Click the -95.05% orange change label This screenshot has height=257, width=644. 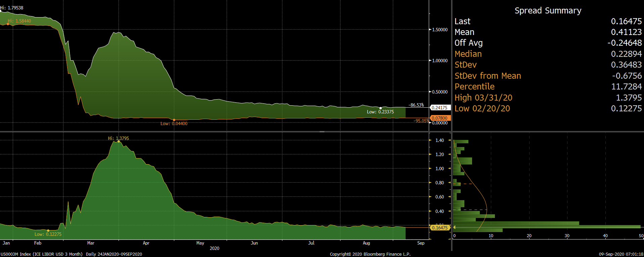(x=421, y=121)
